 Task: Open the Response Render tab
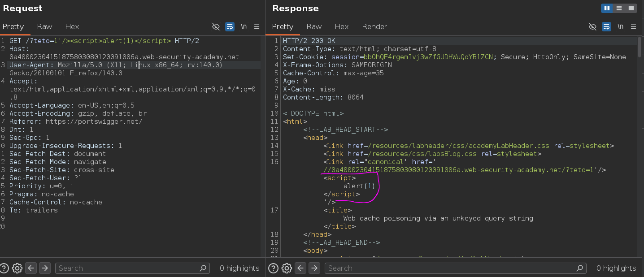[374, 26]
